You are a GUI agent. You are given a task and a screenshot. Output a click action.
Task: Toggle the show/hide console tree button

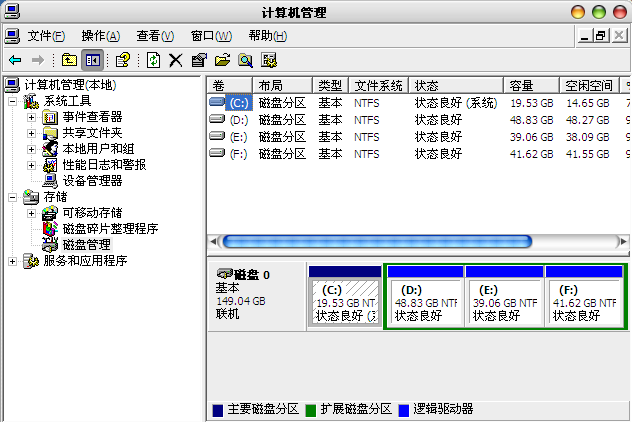point(92,60)
